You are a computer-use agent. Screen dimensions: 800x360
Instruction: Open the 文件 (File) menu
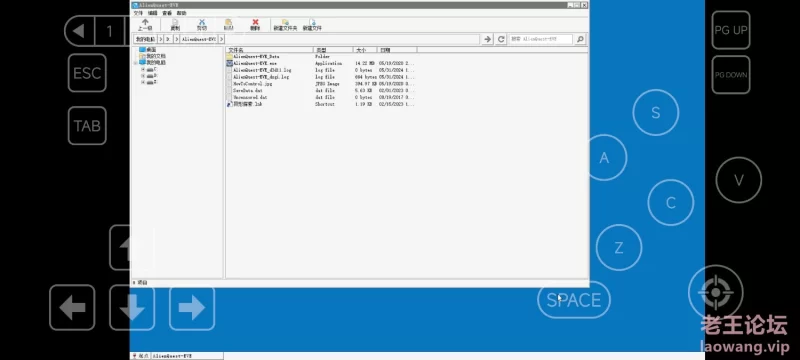point(138,13)
